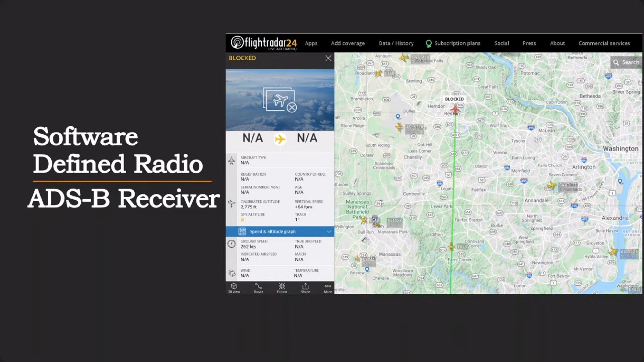Click the altitude aircraft icon in details
Image resolution: width=644 pixels, height=362 pixels.
pyautogui.click(x=231, y=204)
